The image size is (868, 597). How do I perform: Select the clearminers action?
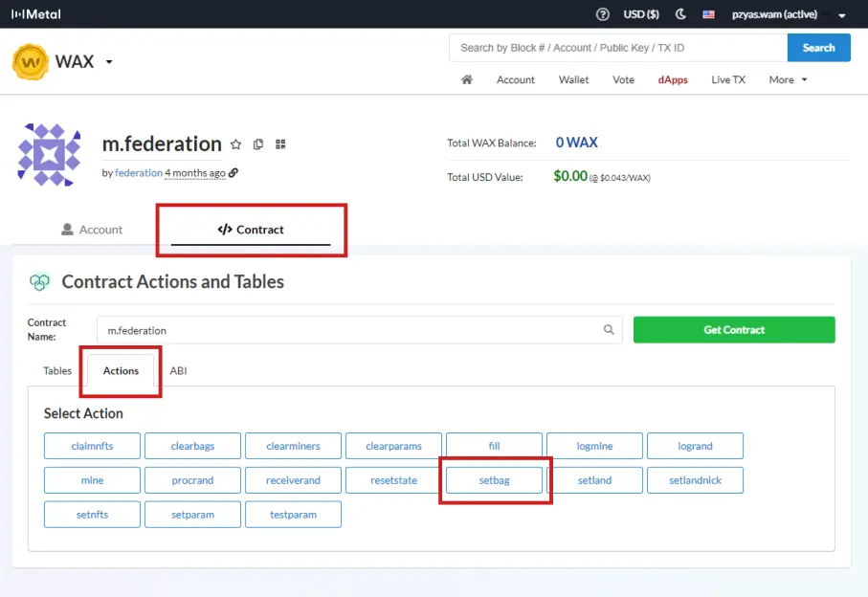[x=293, y=446]
